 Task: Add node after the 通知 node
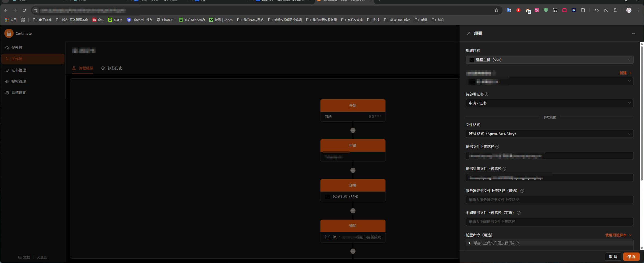click(x=353, y=251)
